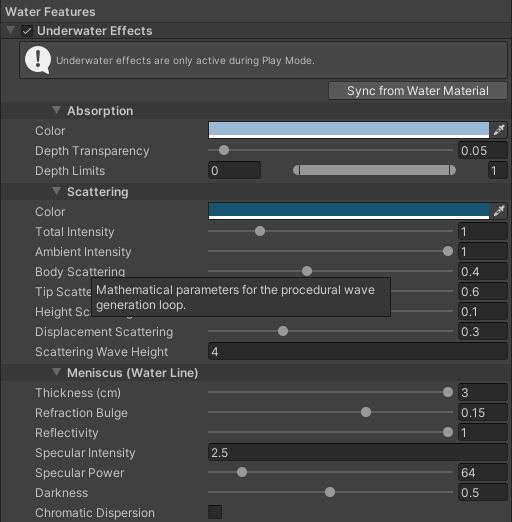The height and width of the screenshot is (522, 512).
Task: Disable the Underwater Effects checkbox
Action: click(27, 31)
